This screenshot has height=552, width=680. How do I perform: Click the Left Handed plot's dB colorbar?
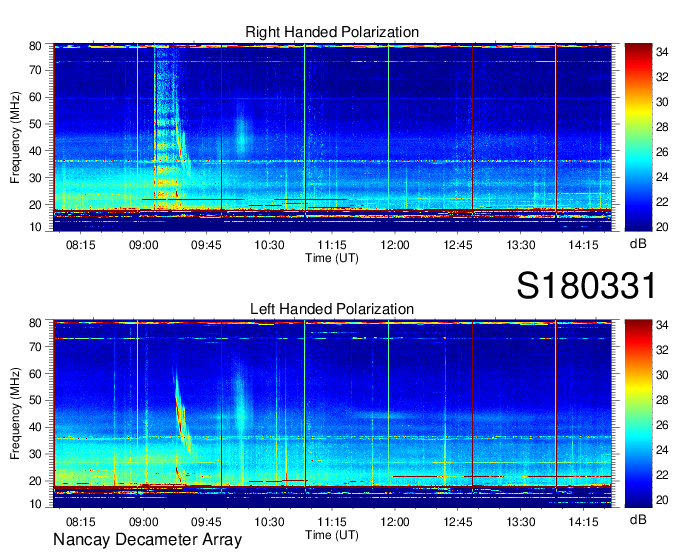click(x=638, y=414)
